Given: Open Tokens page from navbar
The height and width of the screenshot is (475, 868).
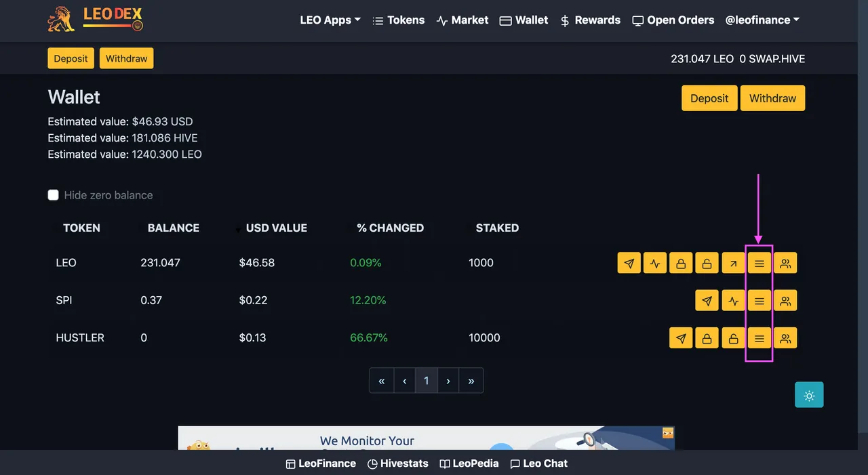Looking at the screenshot, I should tap(399, 20).
